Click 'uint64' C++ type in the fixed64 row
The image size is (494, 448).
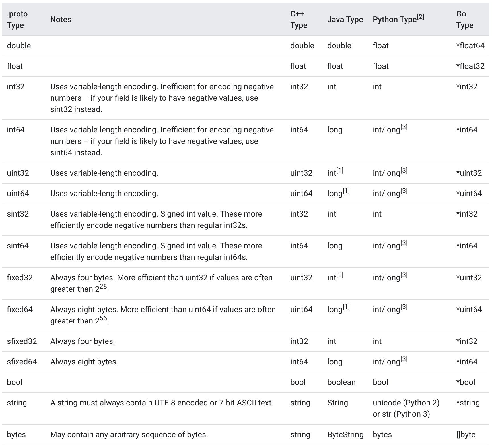click(301, 310)
